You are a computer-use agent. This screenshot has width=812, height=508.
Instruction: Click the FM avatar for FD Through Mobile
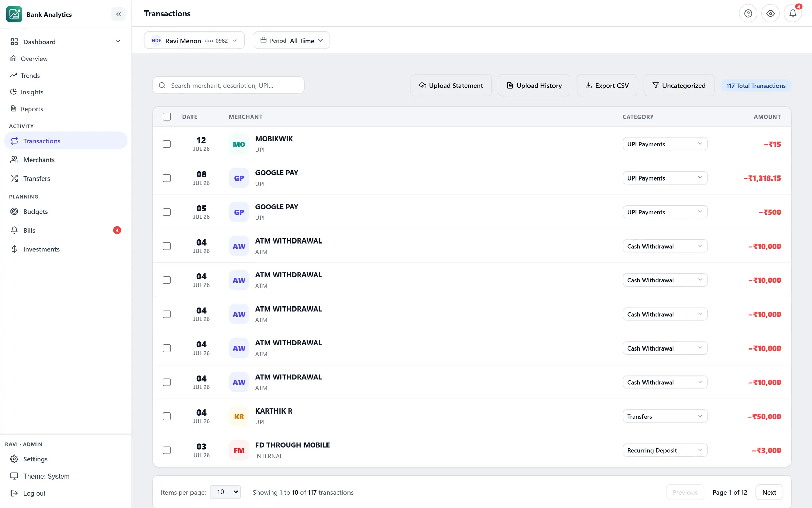(x=239, y=450)
